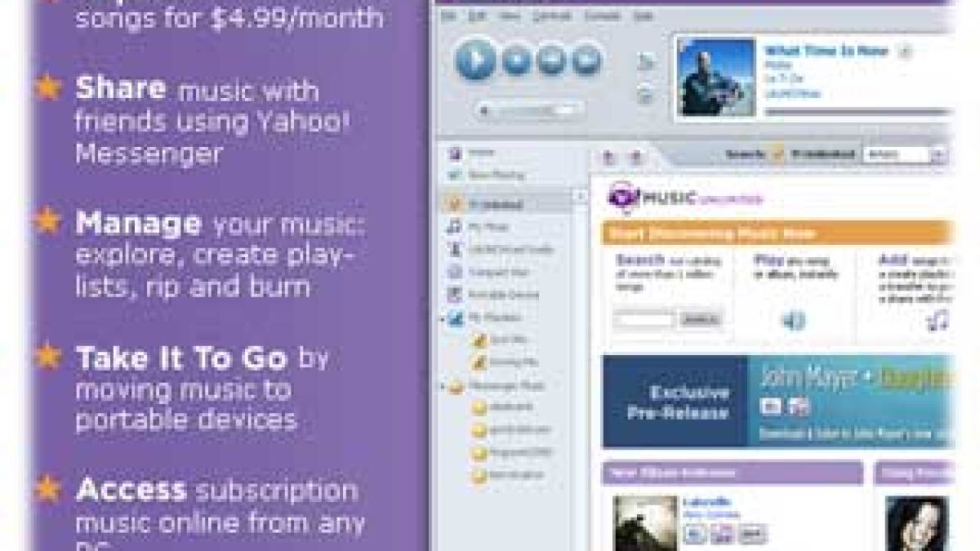Collapse the Messenger friends tree node
Viewport: 980px width, 551px height.
[443, 386]
